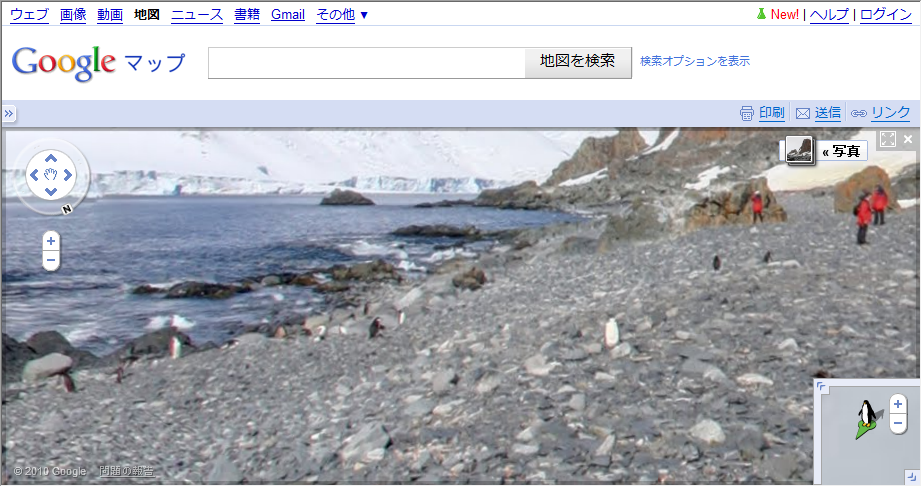Pan Street View up with the top arrow
Screen dimensions: 922x487
coord(51,158)
